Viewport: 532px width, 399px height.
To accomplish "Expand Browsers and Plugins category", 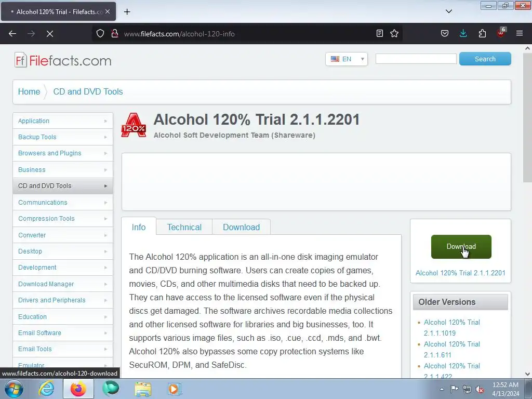I will (x=63, y=153).
